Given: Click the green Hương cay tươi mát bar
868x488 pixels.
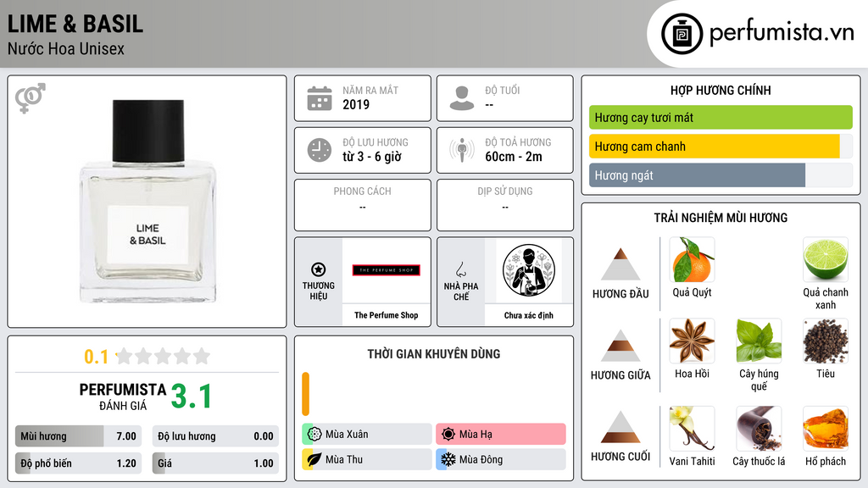Looking at the screenshot, I should pos(721,117).
